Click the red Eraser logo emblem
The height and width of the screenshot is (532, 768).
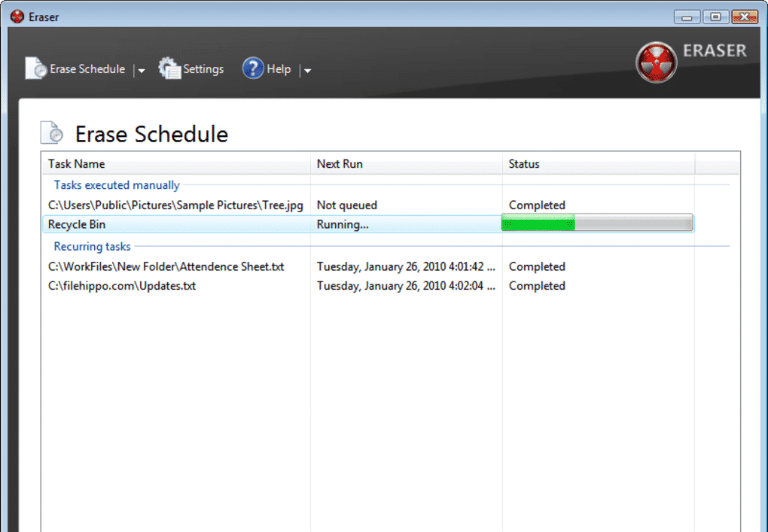click(x=656, y=62)
